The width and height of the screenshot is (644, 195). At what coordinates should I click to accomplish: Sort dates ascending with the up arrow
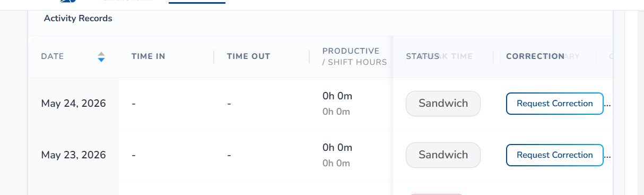point(101,53)
